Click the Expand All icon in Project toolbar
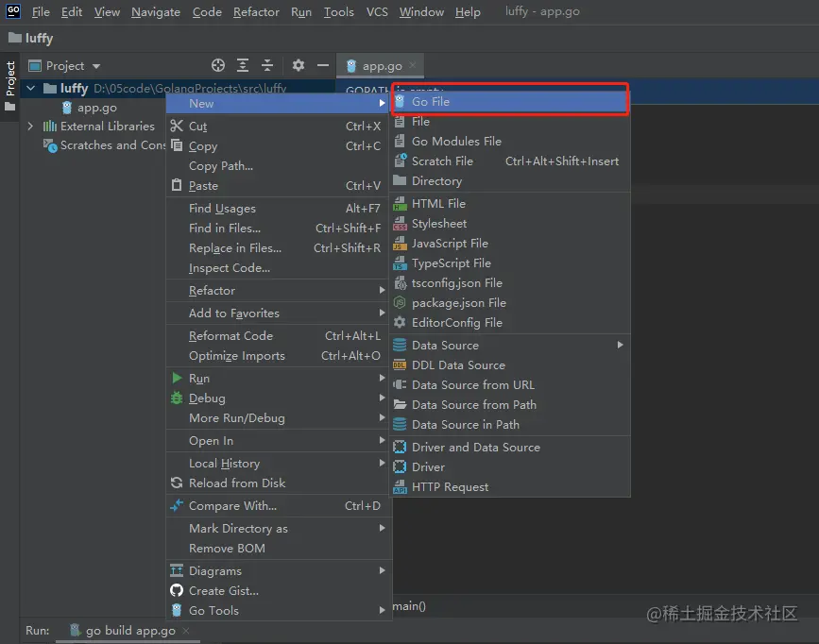Screen dimensions: 819x644 [x=243, y=65]
